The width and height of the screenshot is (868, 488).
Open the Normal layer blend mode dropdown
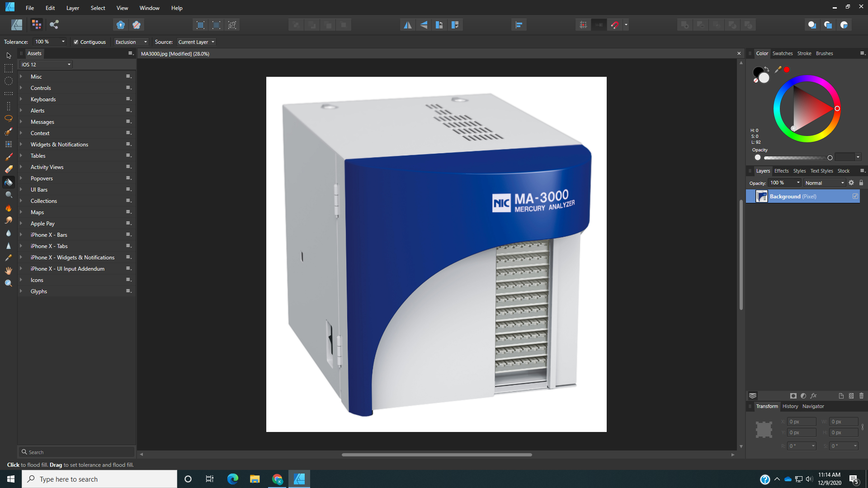(x=825, y=183)
